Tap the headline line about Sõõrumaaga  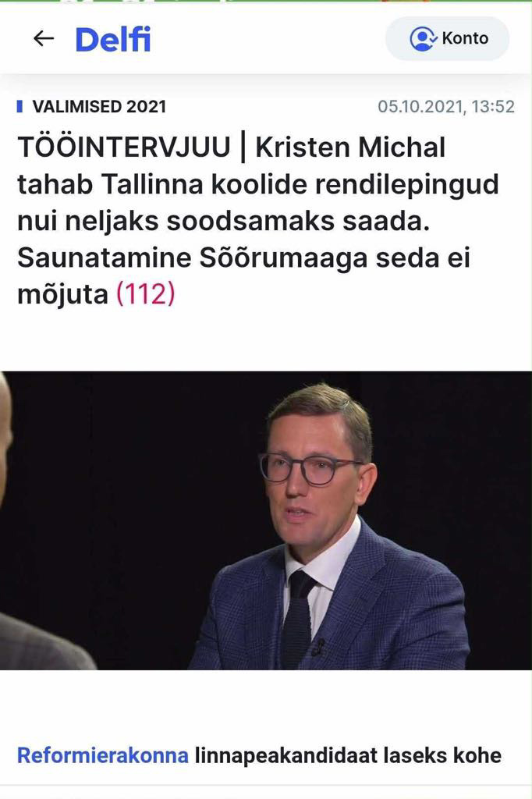pyautogui.click(x=243, y=257)
